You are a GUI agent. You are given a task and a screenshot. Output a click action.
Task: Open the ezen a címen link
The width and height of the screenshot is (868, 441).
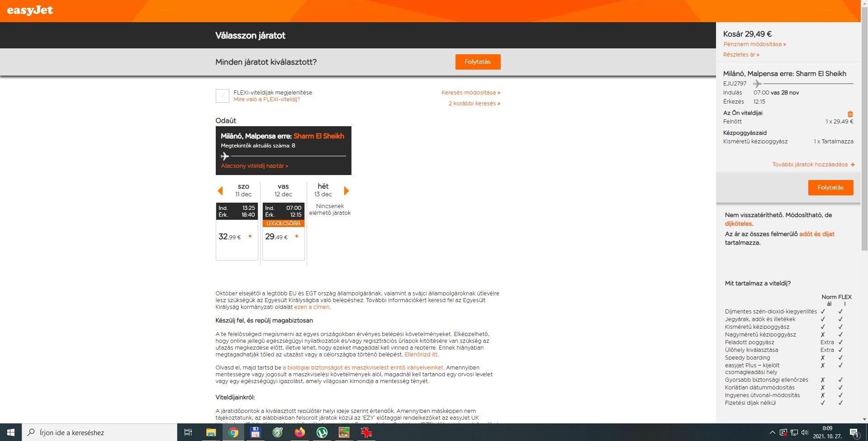pyautogui.click(x=312, y=307)
